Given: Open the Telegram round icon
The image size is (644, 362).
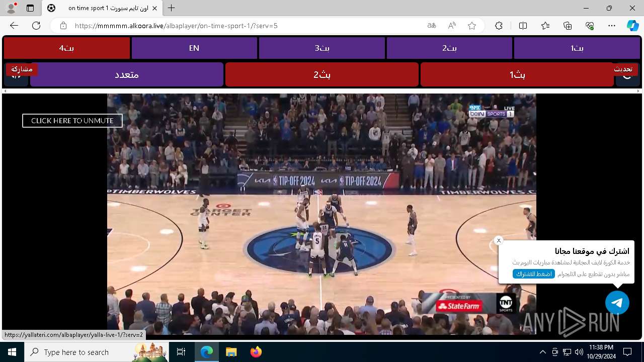Looking at the screenshot, I should click(x=617, y=303).
